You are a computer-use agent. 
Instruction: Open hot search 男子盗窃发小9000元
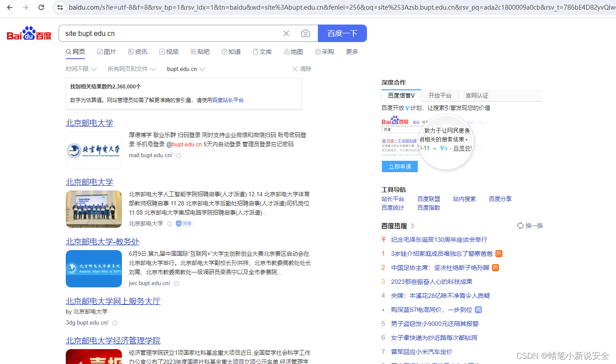(435, 324)
